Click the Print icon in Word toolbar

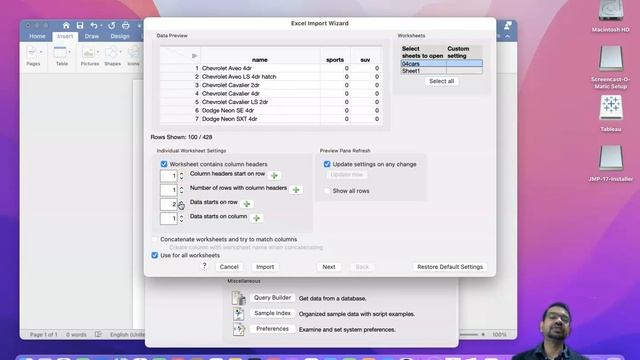[126, 25]
